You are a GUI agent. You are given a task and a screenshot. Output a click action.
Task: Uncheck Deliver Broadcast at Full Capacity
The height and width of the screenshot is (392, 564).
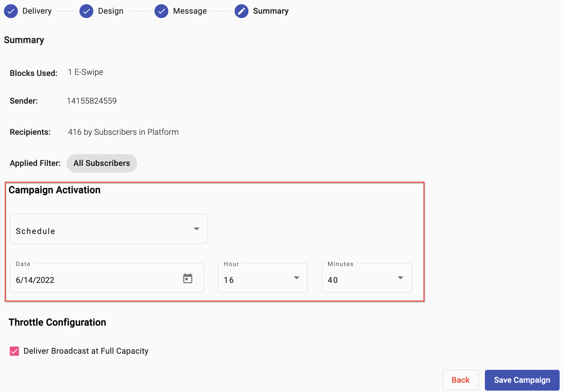14,351
